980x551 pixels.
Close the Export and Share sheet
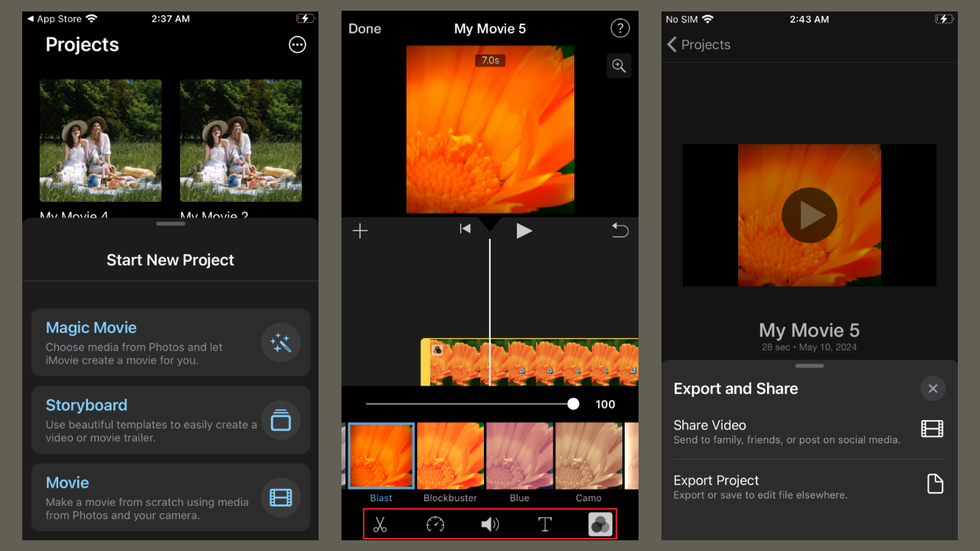pos(933,388)
